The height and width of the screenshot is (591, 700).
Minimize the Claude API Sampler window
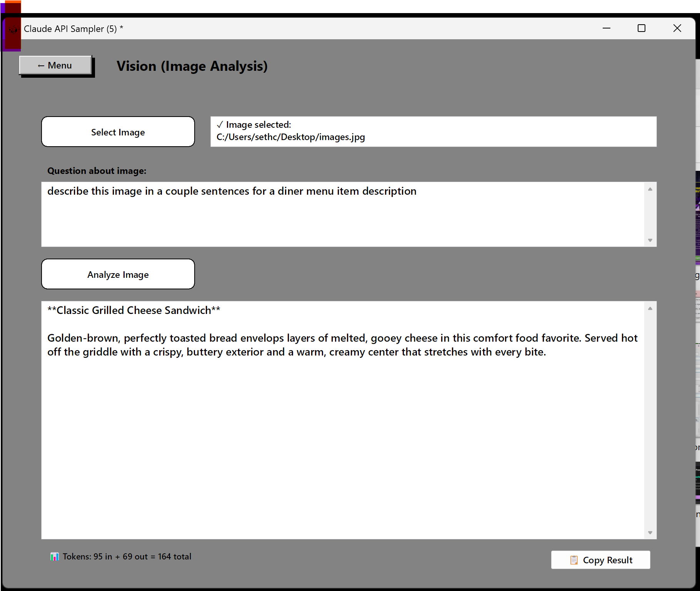point(607,28)
